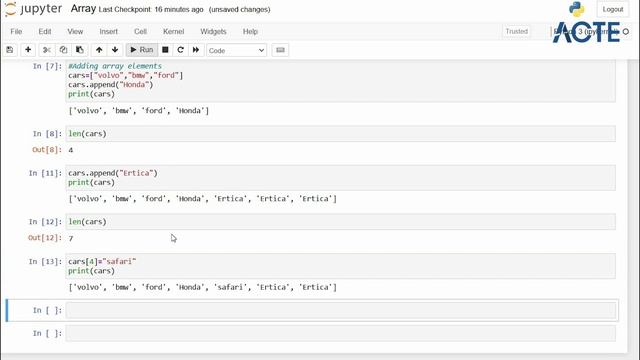The image size is (640, 360).
Task: Click into the highlighted empty code cell
Action: [x=340, y=310]
